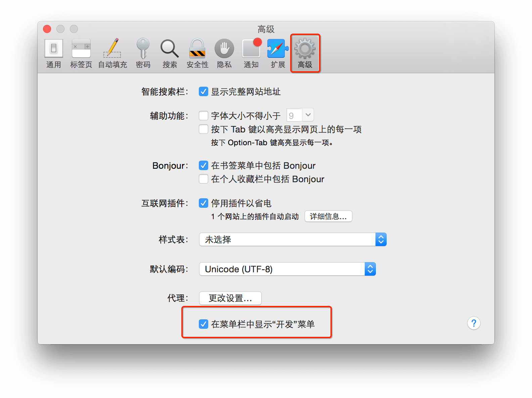The height and width of the screenshot is (398, 532).
Task: Enable 字体大小不得小于 checkbox
Action: (204, 116)
